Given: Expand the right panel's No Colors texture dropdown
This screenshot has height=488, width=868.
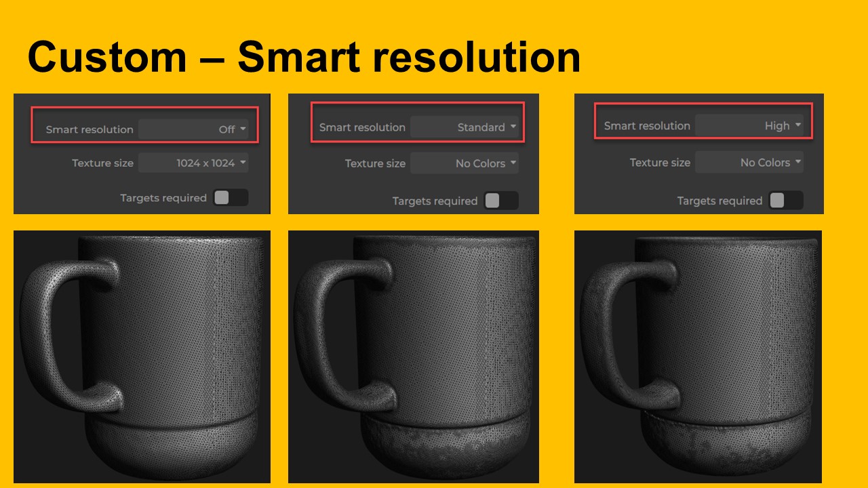Looking at the screenshot, I should pyautogui.click(x=750, y=163).
